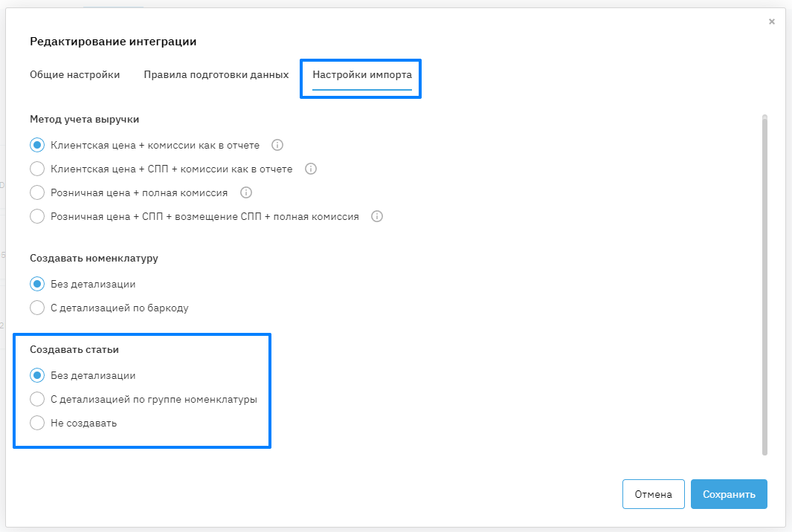Click info icon next to Розничная цена + полная комиссия
This screenshot has width=792, height=532.
(246, 192)
